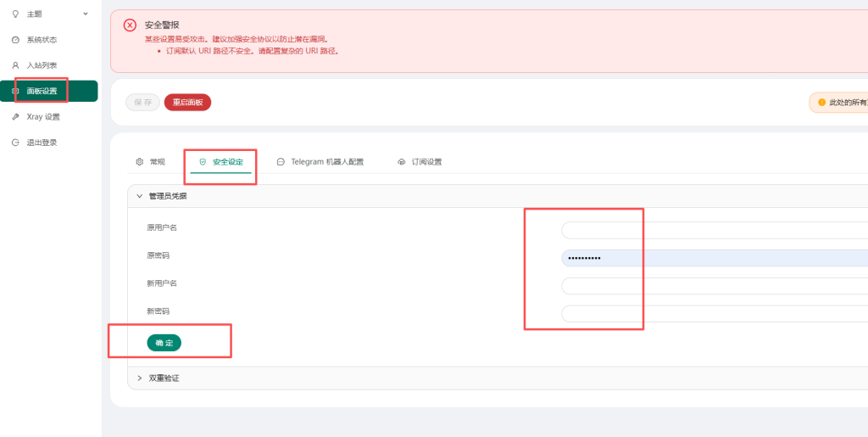Click the 订阅默认 URI 路径不安全 warning text
Screen dimensions: 868x437
coord(253,50)
